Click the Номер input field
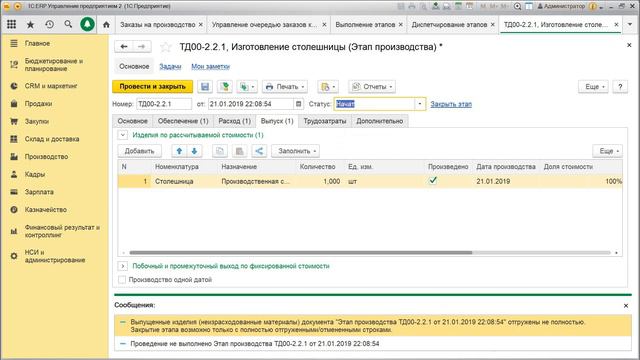Screen dimensions: 640x360 click(x=164, y=104)
